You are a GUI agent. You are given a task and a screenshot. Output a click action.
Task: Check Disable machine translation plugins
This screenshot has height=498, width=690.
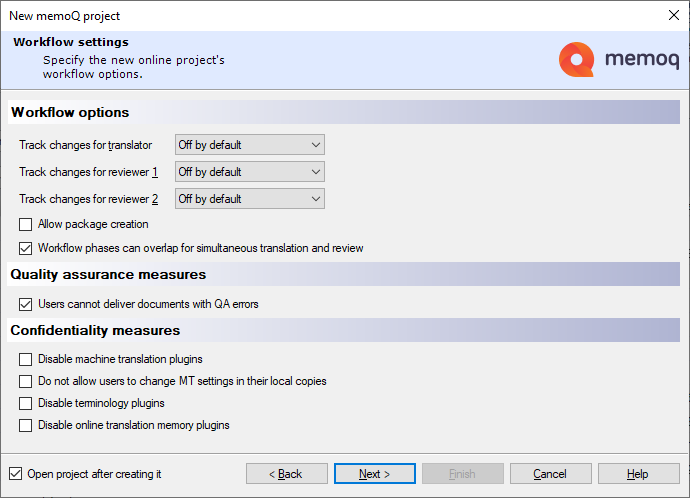(26, 359)
